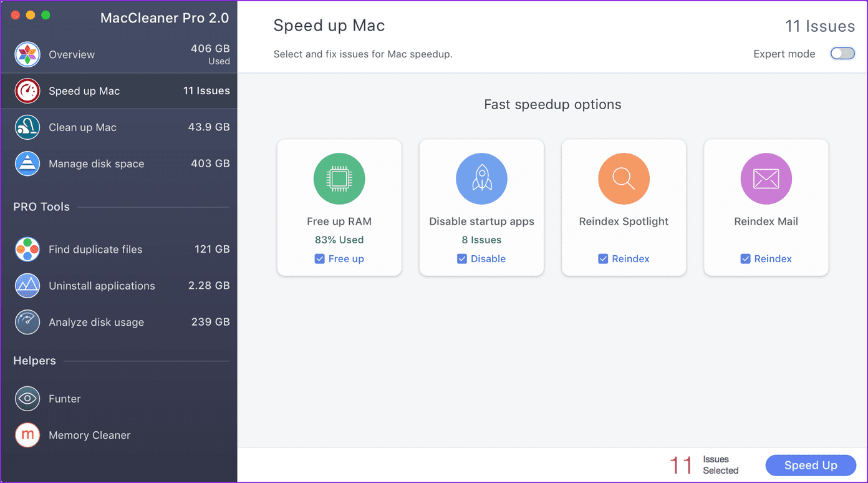Select the Speed up Mac sidebar label

(84, 91)
